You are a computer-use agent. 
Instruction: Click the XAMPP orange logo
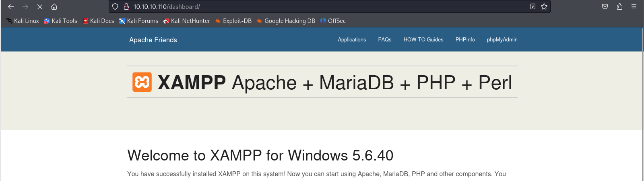pos(142,82)
